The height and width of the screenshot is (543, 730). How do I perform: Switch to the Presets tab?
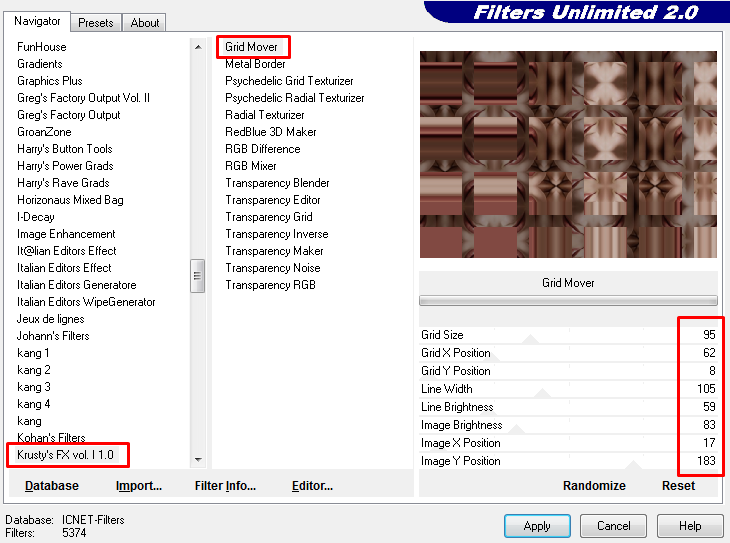tap(96, 22)
